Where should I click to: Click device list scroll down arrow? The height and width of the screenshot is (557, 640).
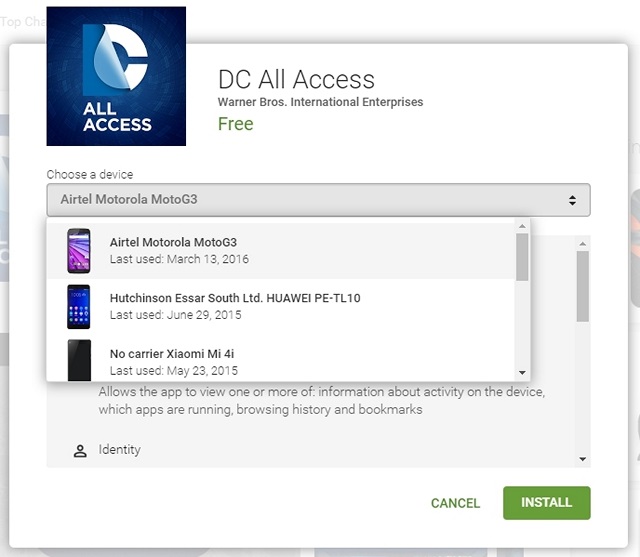(522, 373)
